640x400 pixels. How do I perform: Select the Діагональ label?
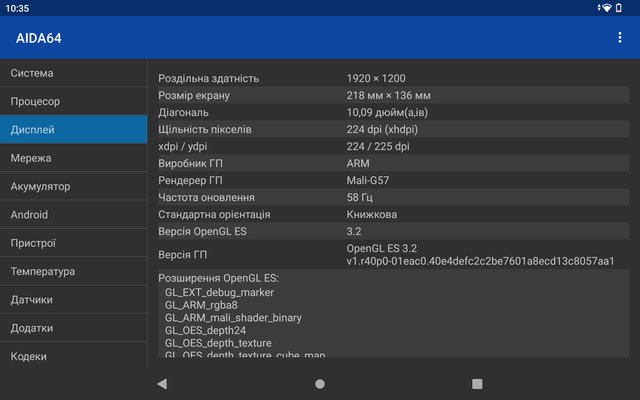(183, 113)
